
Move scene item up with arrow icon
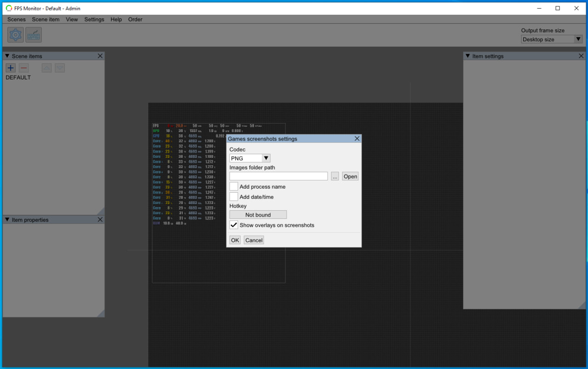(x=47, y=68)
